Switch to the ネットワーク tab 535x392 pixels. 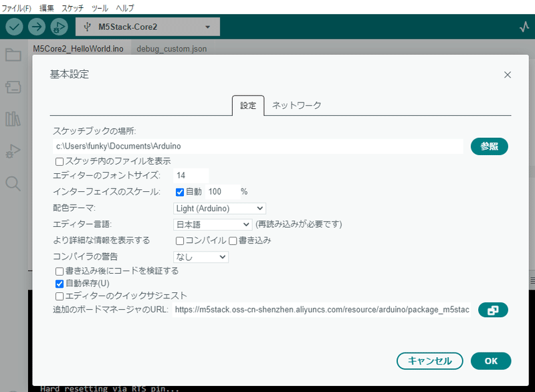pyautogui.click(x=296, y=106)
